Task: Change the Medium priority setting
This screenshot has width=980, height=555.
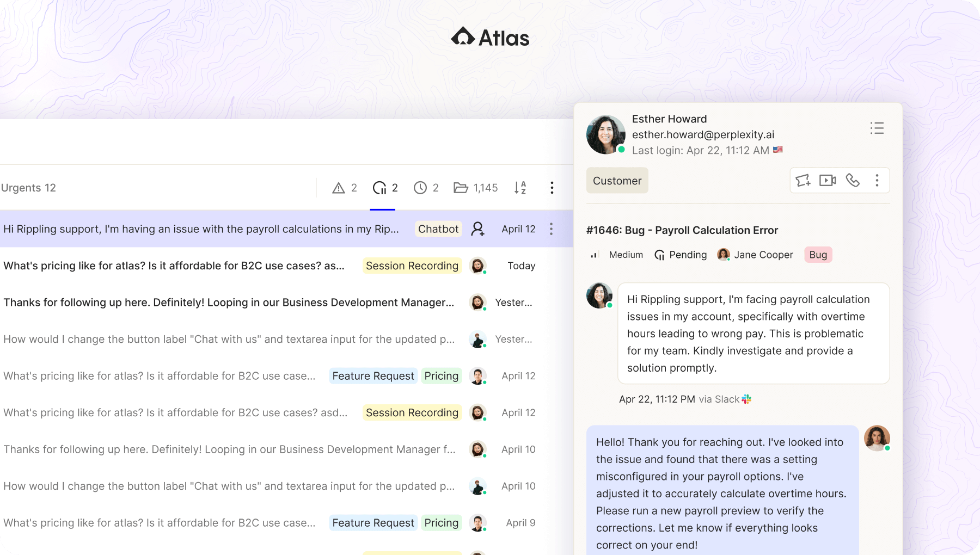Action: tap(616, 255)
